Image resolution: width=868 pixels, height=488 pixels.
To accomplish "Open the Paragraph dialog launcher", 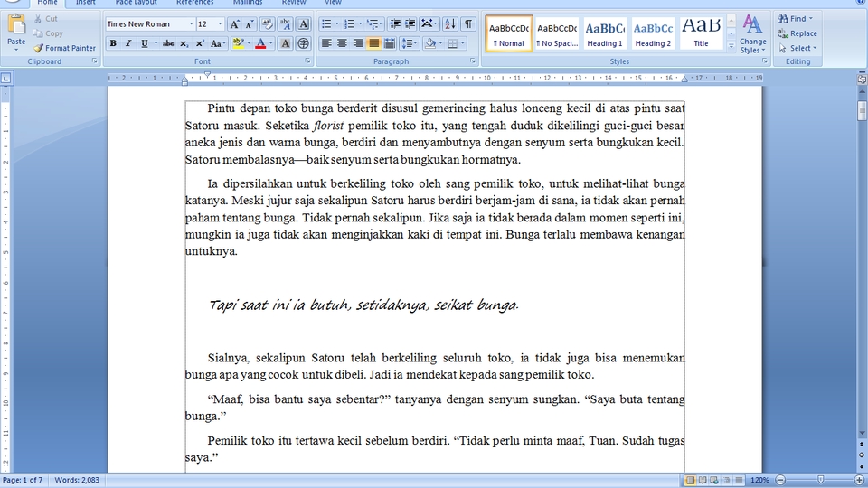I will [x=473, y=61].
